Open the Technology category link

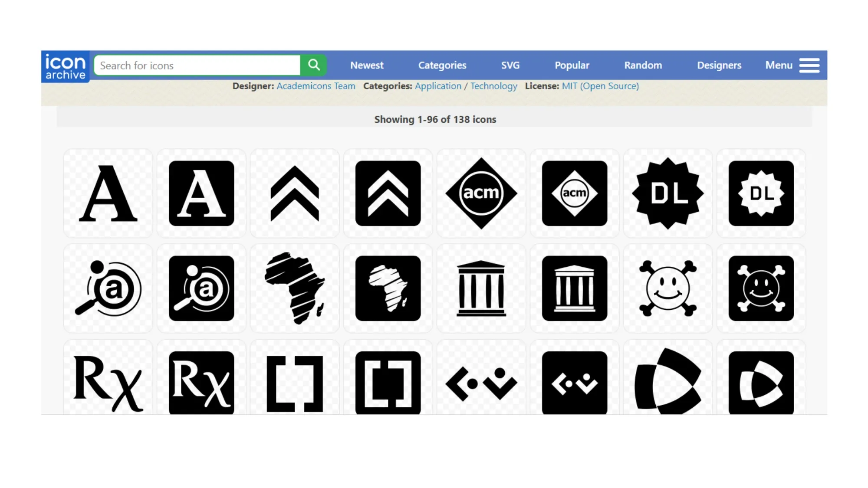[x=494, y=86]
